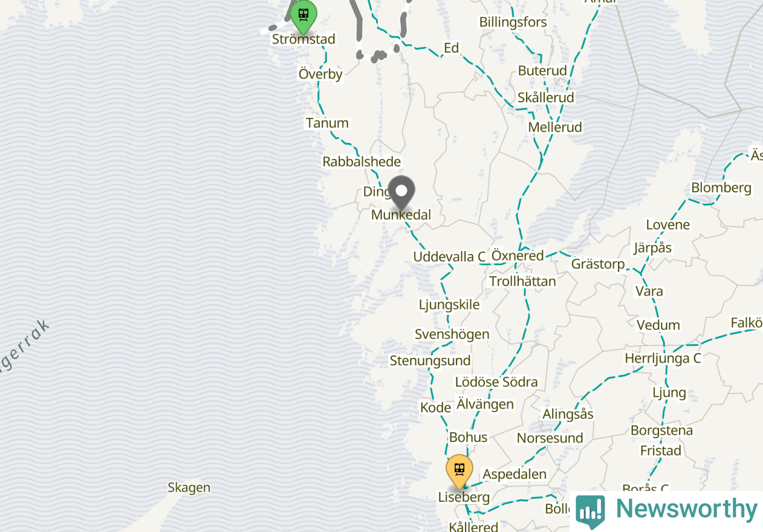Click the Alingsås station label
Viewport: 763px width, 532px height.
pos(568,414)
